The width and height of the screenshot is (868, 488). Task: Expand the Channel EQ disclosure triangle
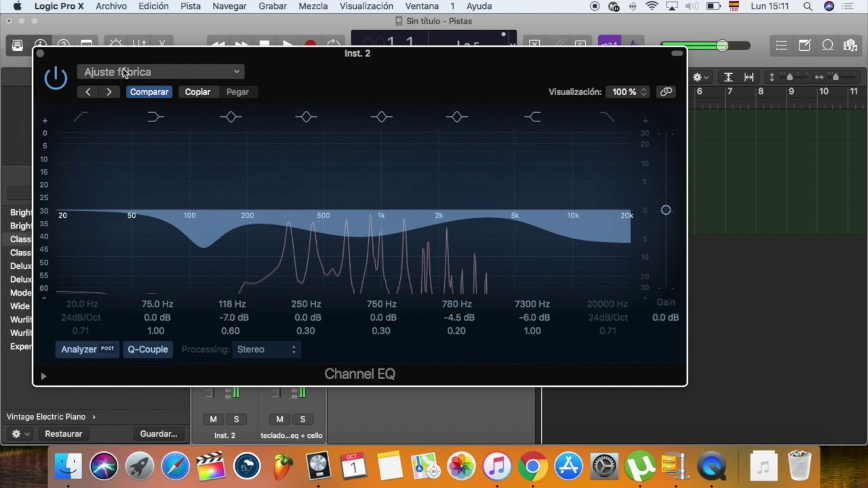[x=43, y=376]
